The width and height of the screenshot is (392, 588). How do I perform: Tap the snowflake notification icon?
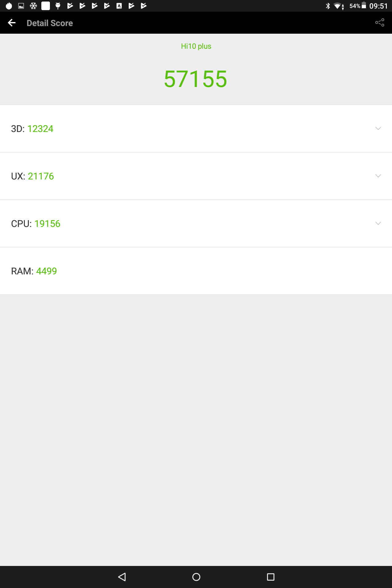click(x=33, y=6)
